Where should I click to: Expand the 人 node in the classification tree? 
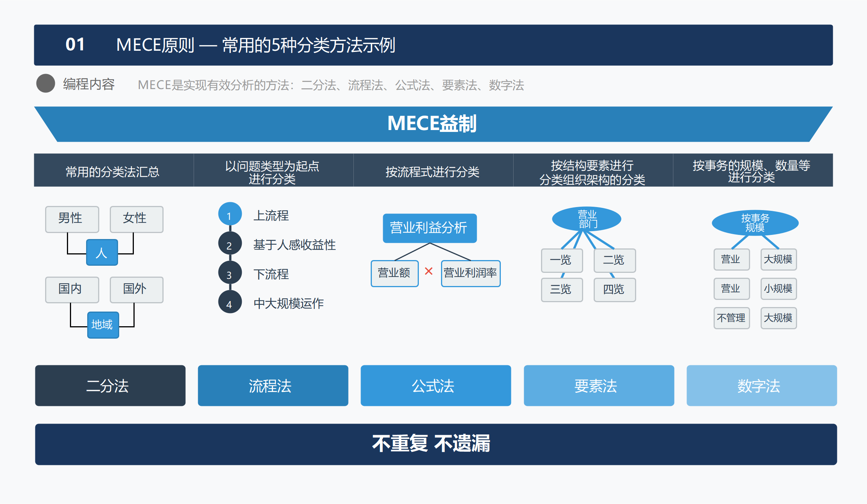[x=102, y=253]
